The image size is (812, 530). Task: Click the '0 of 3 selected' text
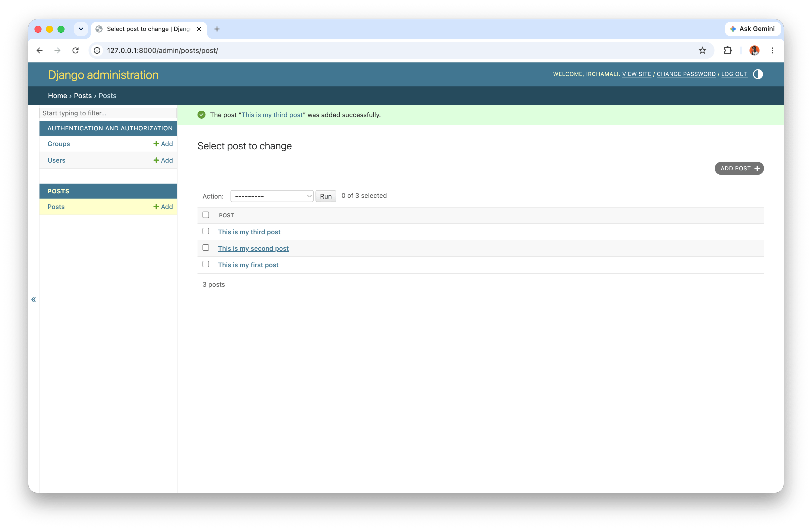coord(364,196)
